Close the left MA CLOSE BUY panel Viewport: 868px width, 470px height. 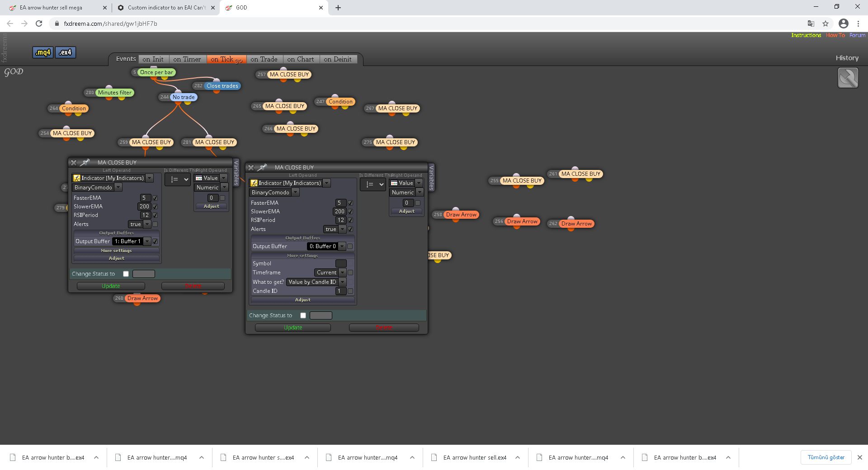[x=74, y=163]
